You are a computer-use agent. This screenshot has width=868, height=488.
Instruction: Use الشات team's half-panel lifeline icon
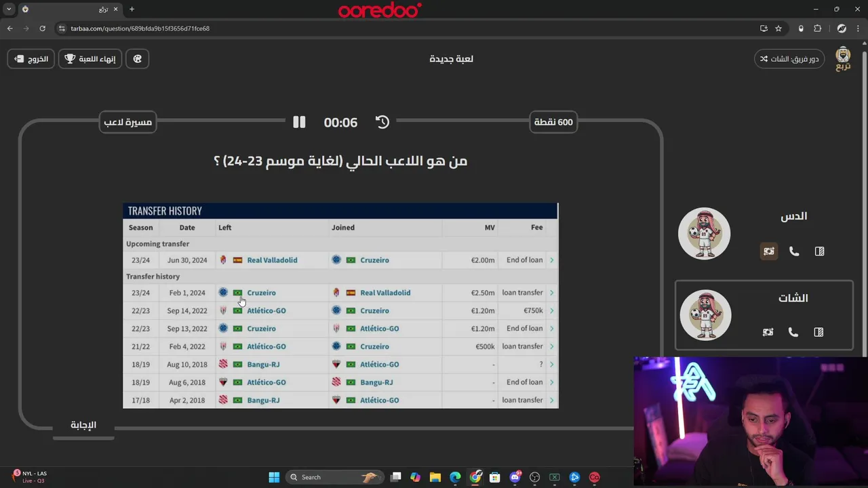818,332
